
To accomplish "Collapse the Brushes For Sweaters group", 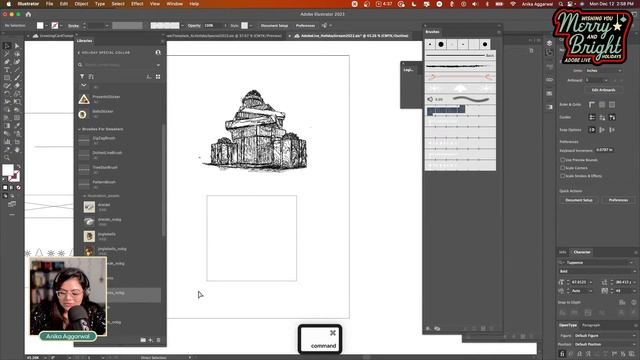I will point(80,129).
